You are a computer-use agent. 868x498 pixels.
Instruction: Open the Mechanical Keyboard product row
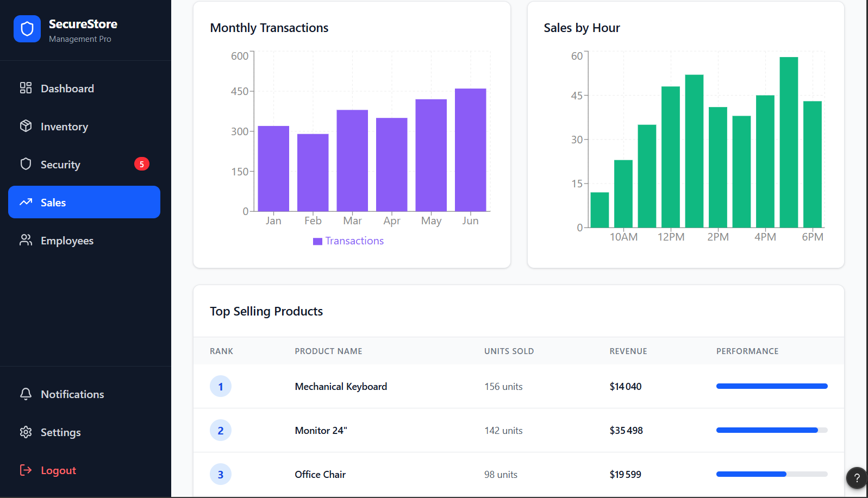tap(519, 386)
